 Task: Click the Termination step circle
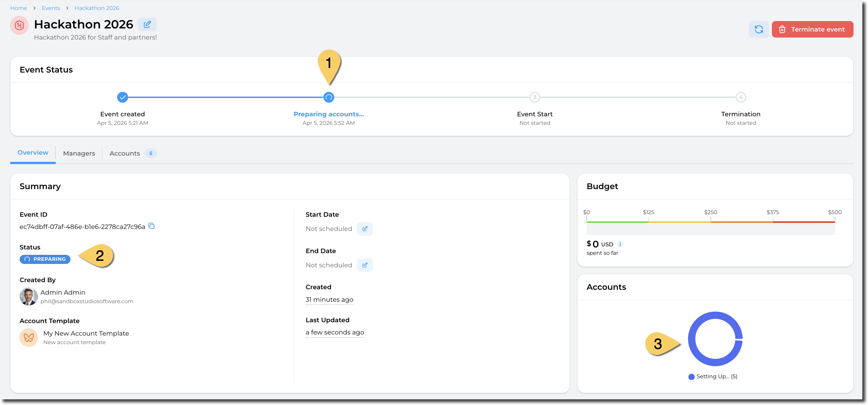(x=741, y=98)
